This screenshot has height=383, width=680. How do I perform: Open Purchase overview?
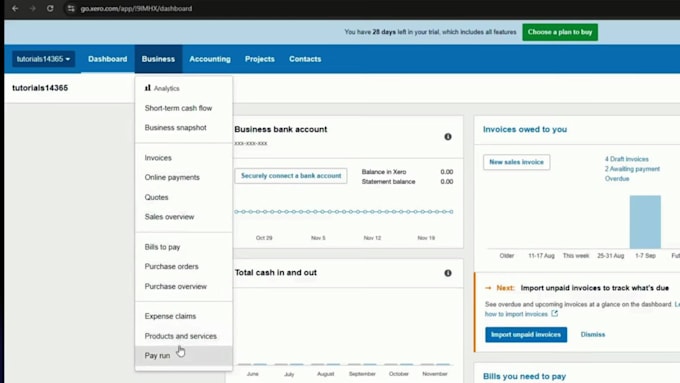click(183, 286)
